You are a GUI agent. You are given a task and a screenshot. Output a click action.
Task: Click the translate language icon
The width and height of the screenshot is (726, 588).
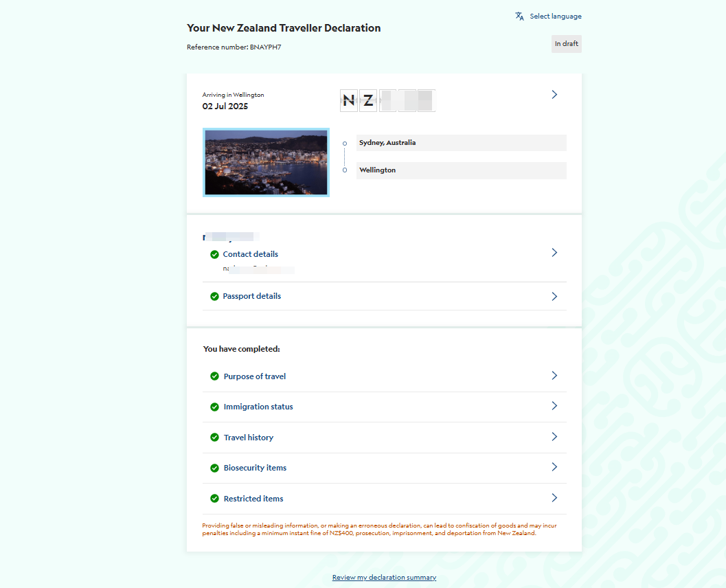click(x=519, y=16)
